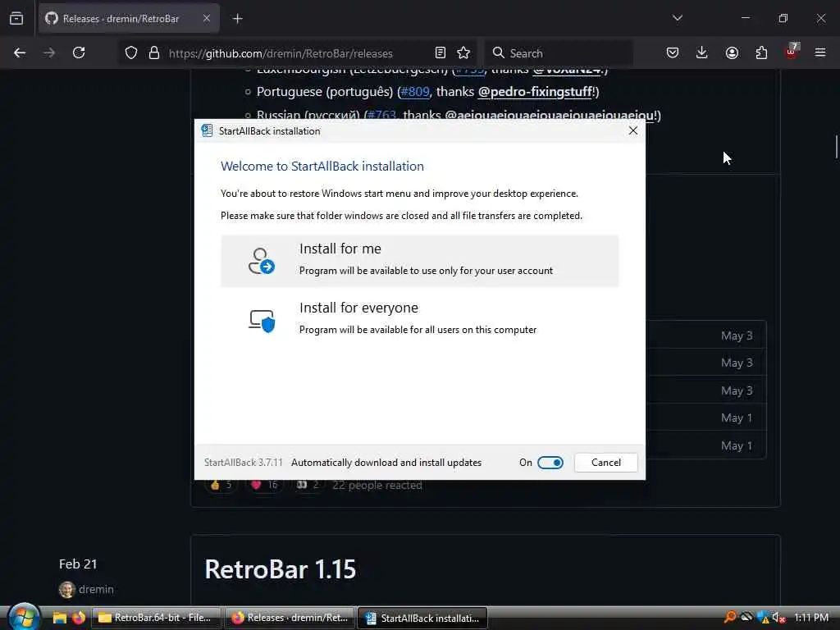Click the security warning tray icon
Image resolution: width=840 pixels, height=630 pixels.
[x=763, y=617]
